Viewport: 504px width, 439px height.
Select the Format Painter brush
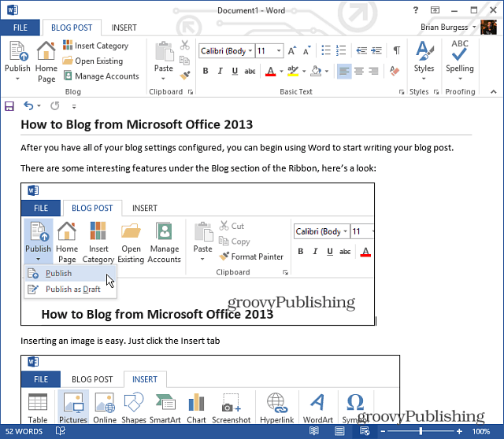coord(185,76)
